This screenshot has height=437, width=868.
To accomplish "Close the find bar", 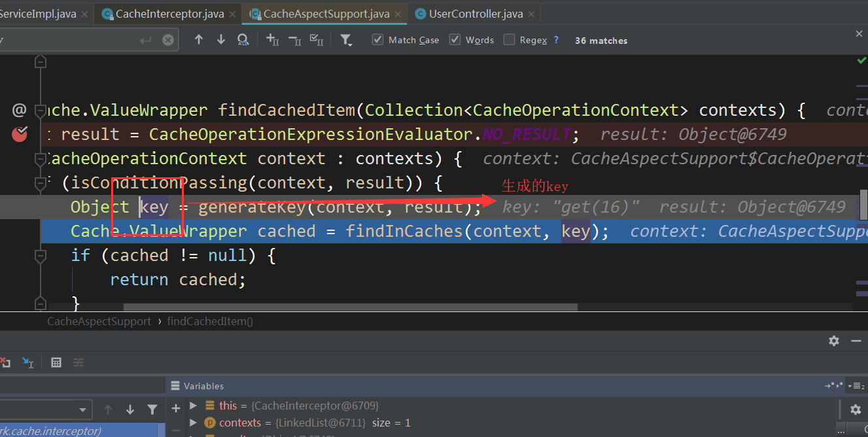I will (x=859, y=33).
